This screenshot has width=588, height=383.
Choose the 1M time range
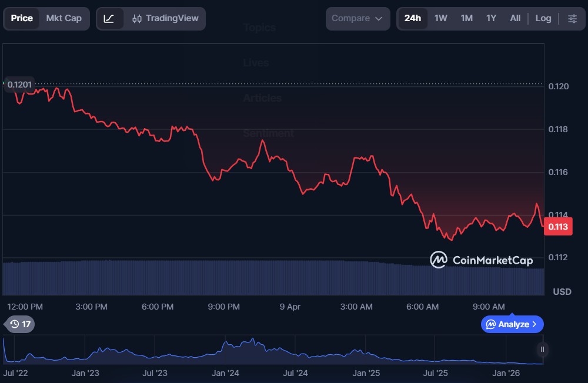pyautogui.click(x=466, y=18)
